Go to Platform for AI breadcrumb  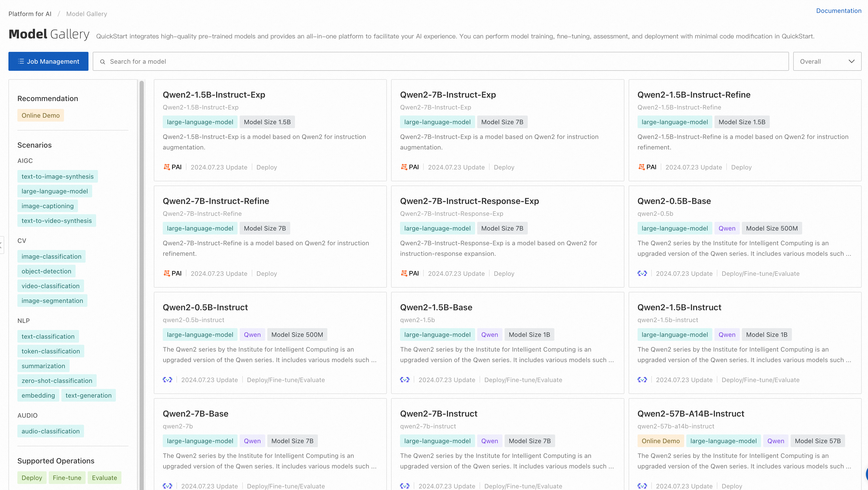pos(30,14)
